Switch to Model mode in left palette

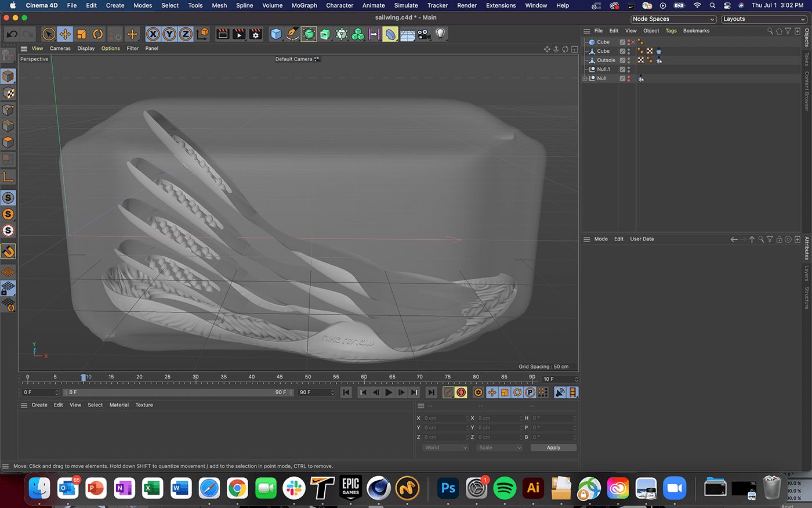point(8,76)
